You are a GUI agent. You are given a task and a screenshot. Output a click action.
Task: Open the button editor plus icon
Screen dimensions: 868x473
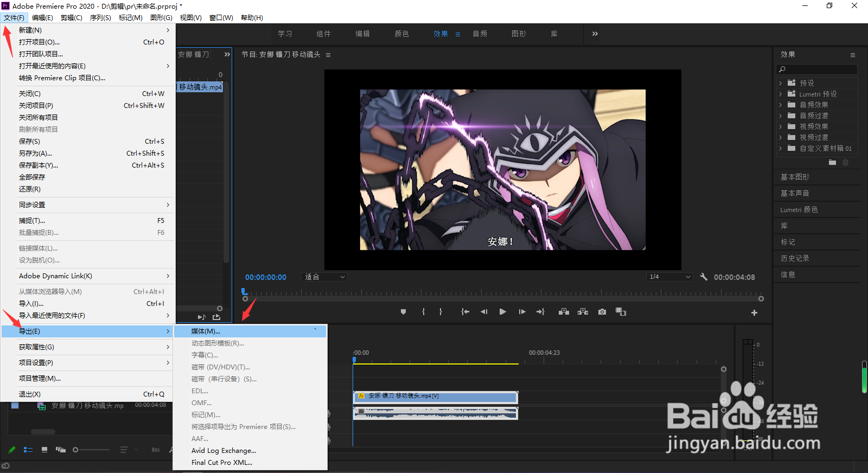[x=754, y=312]
